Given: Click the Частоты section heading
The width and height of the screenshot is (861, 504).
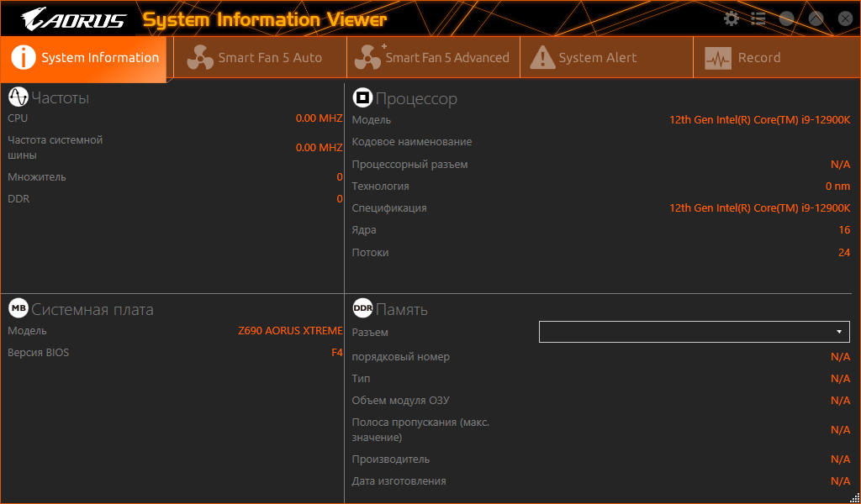Looking at the screenshot, I should [x=61, y=97].
